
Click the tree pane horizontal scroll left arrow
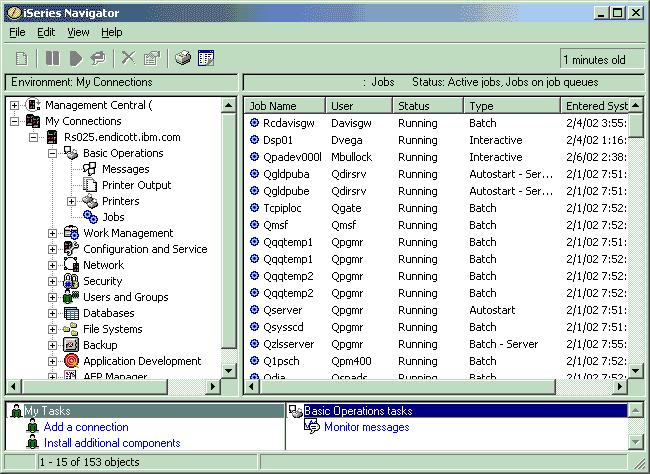(x=14, y=386)
